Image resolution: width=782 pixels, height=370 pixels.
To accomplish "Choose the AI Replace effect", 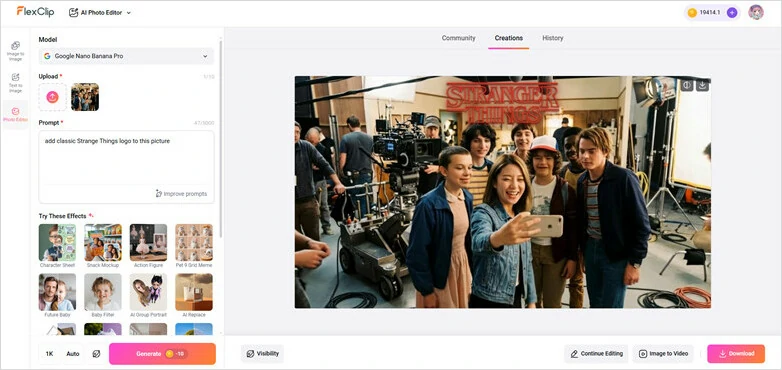I will (x=194, y=295).
